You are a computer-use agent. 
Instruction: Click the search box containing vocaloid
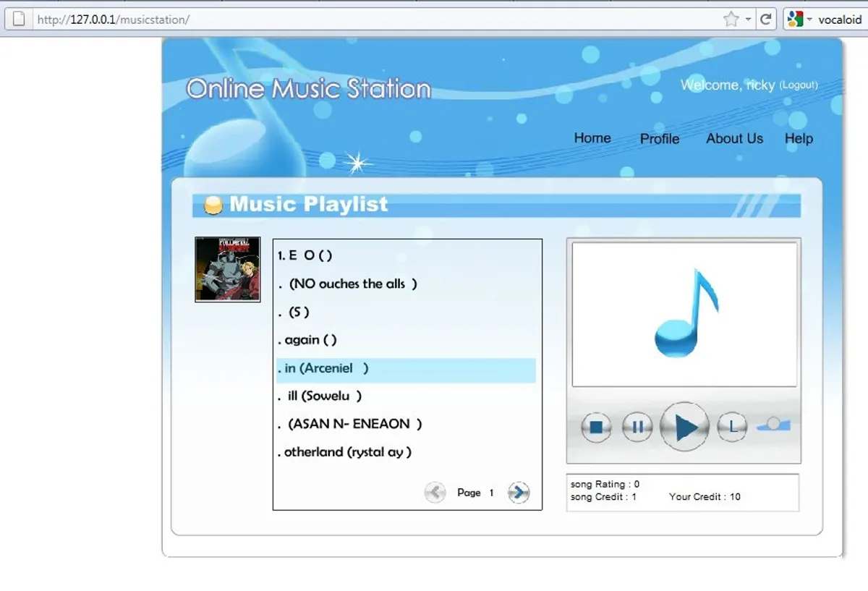click(840, 20)
